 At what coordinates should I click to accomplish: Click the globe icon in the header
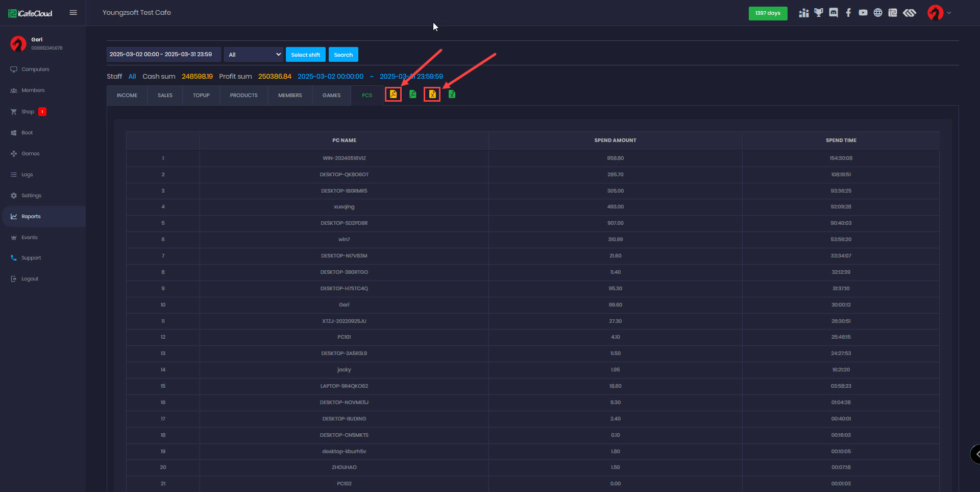(x=878, y=13)
